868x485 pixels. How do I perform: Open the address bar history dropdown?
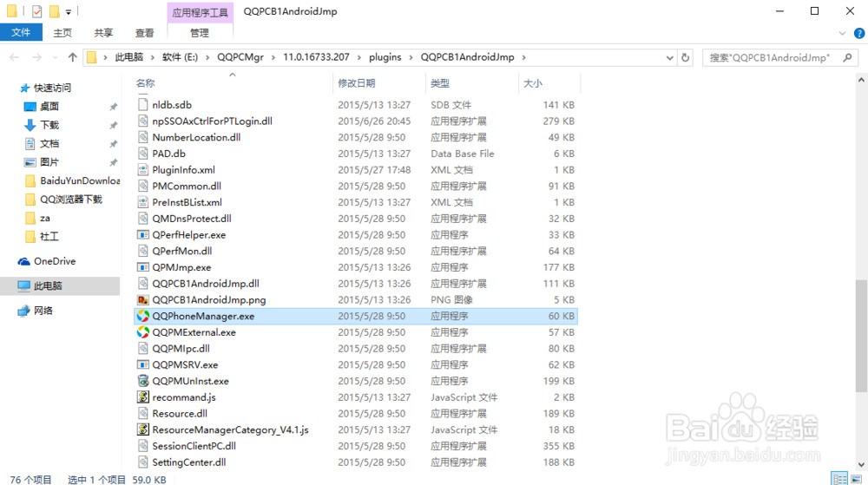669,57
